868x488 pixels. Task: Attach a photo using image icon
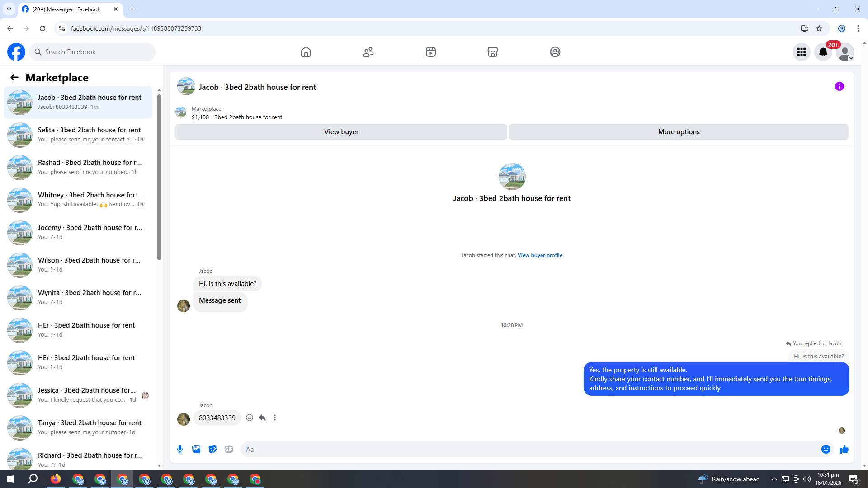pos(196,449)
